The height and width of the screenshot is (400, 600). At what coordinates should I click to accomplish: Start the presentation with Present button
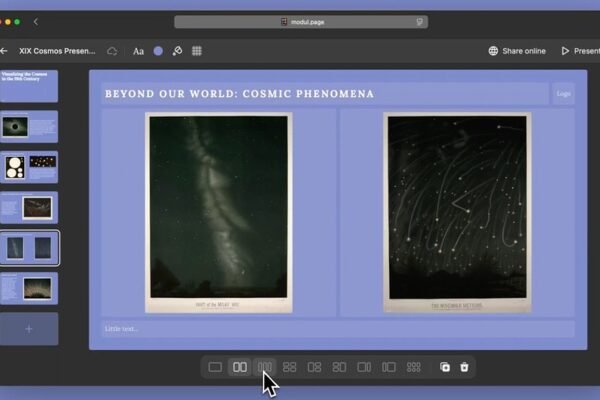(x=580, y=51)
